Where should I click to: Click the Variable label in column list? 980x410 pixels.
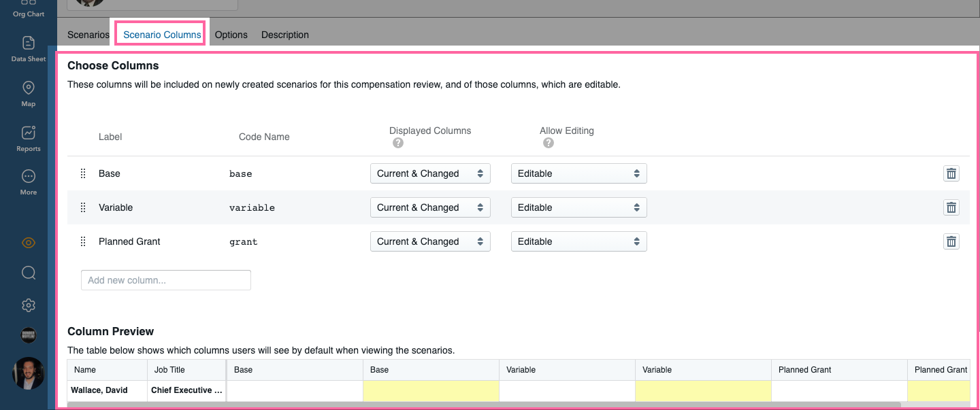116,207
